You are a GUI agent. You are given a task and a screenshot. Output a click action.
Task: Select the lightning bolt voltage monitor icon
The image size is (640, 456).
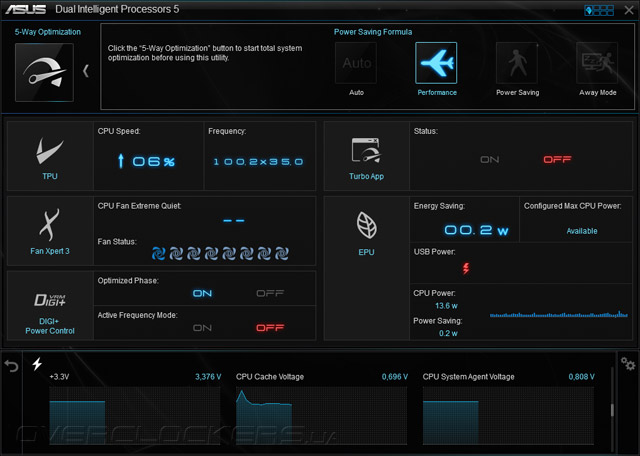coord(37,363)
